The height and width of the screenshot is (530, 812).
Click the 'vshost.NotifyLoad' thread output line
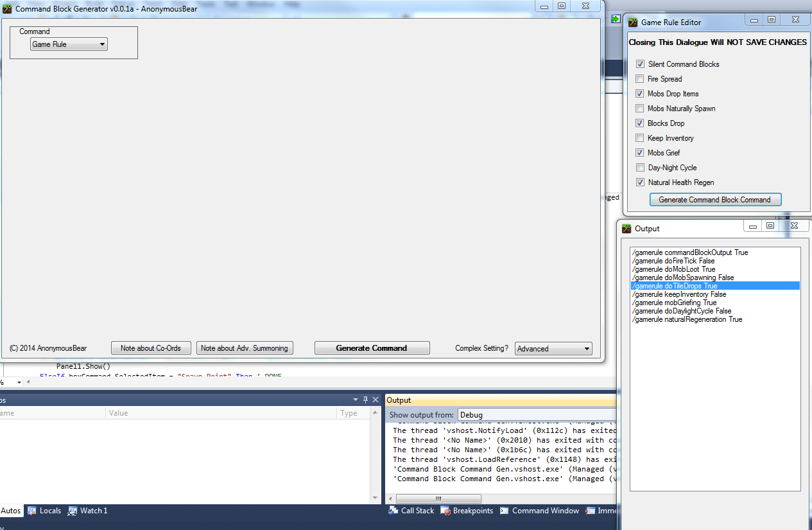click(x=504, y=430)
